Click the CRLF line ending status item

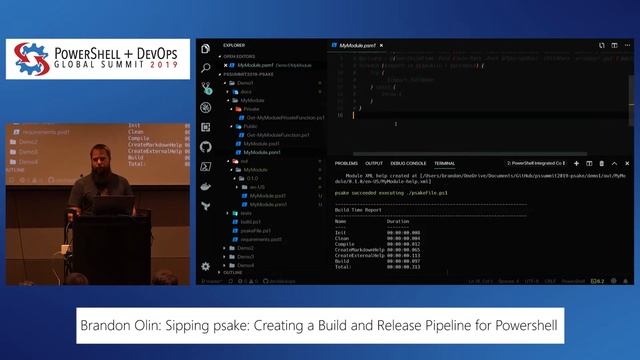point(550,281)
